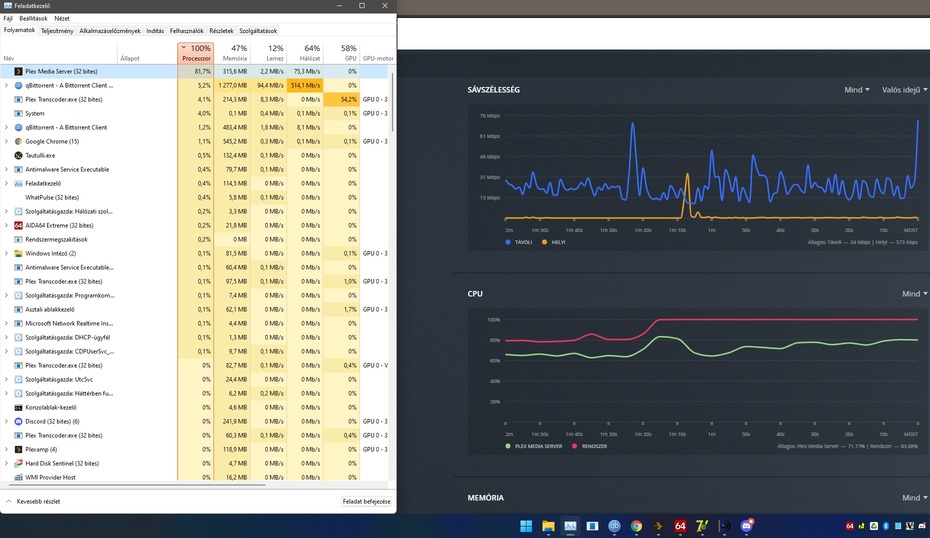Switch to the Teljesítmény tab
Viewport: 930px width, 538px height.
coord(57,31)
